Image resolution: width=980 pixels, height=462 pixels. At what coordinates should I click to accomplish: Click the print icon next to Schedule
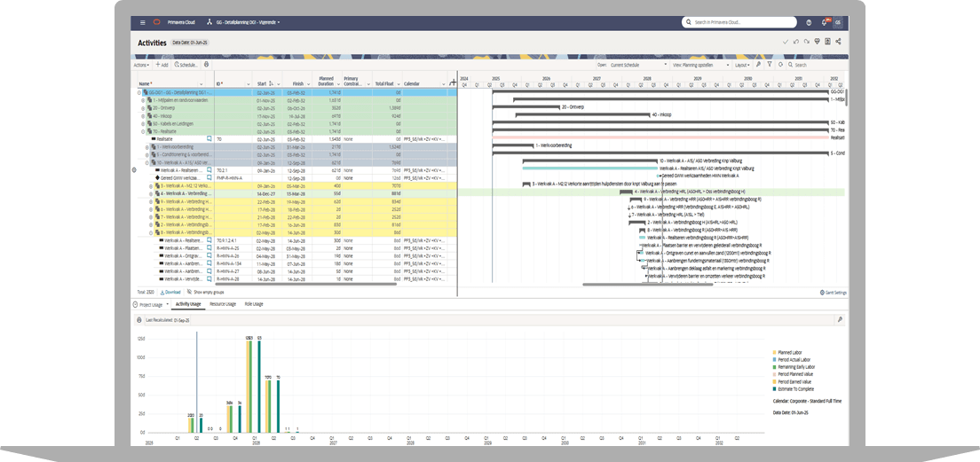click(x=207, y=65)
